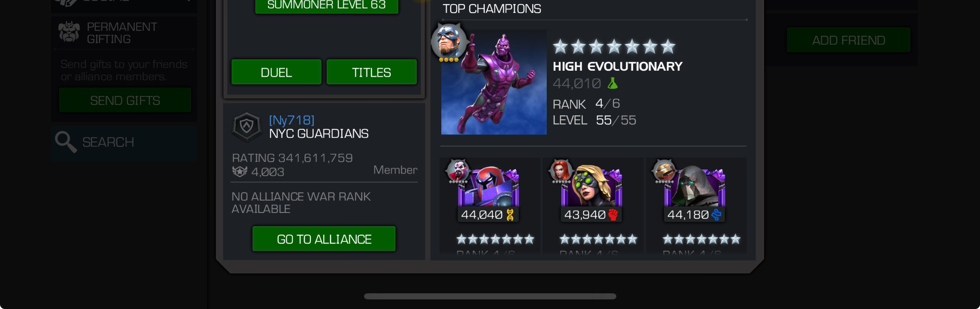Click the alliance prestige badge beside 4,003
This screenshot has height=309, width=980.
tap(240, 172)
